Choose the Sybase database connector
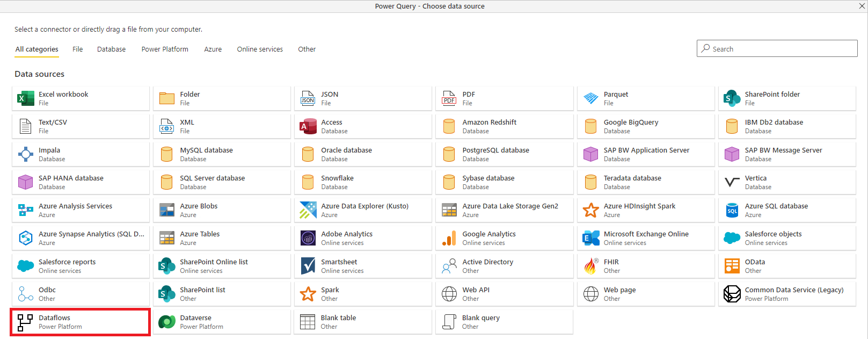This screenshot has height=339, width=868. [x=504, y=182]
